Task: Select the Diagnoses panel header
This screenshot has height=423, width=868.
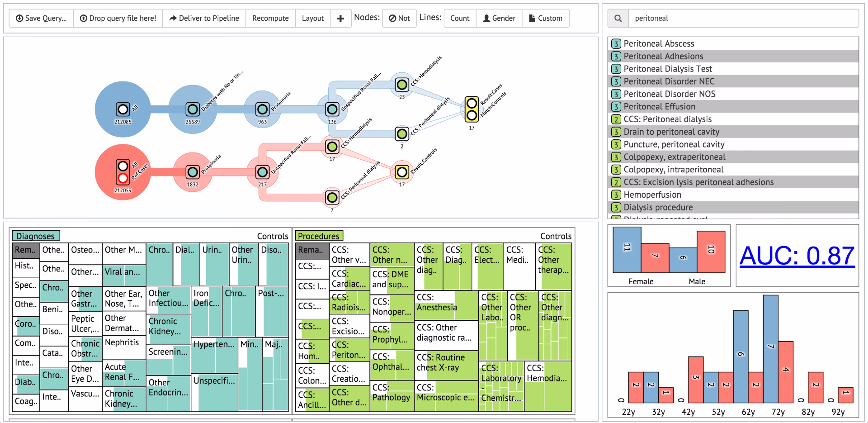Action: tap(36, 236)
